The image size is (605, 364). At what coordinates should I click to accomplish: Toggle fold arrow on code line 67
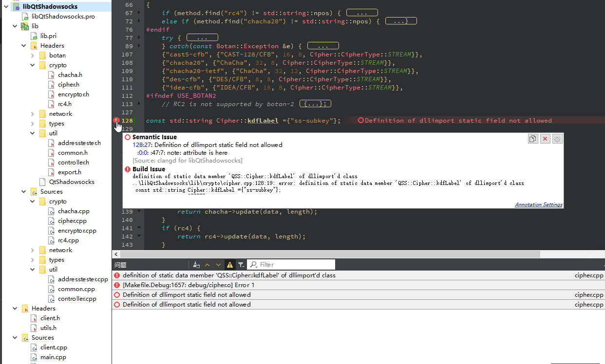(x=139, y=13)
